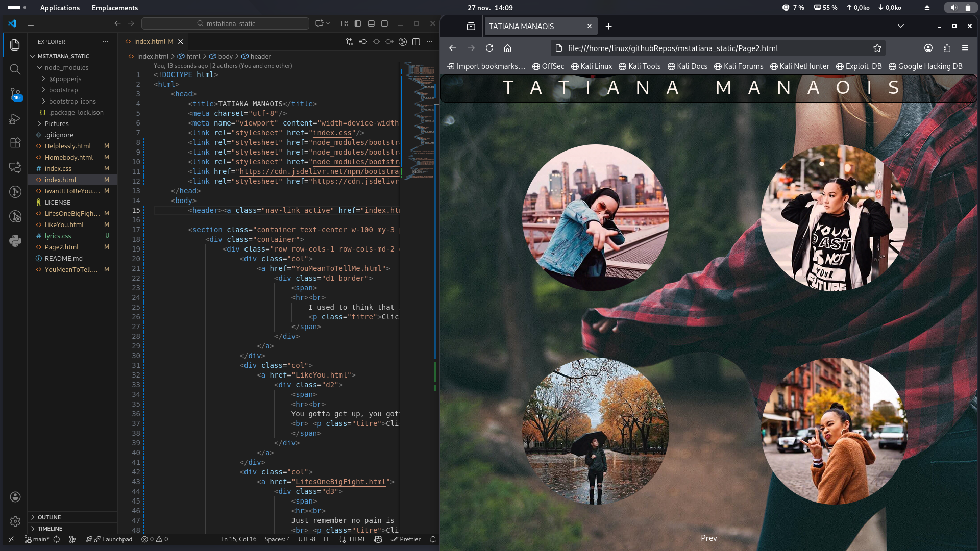980x551 pixels.
Task: Open the Extensions panel icon
Action: click(x=15, y=143)
